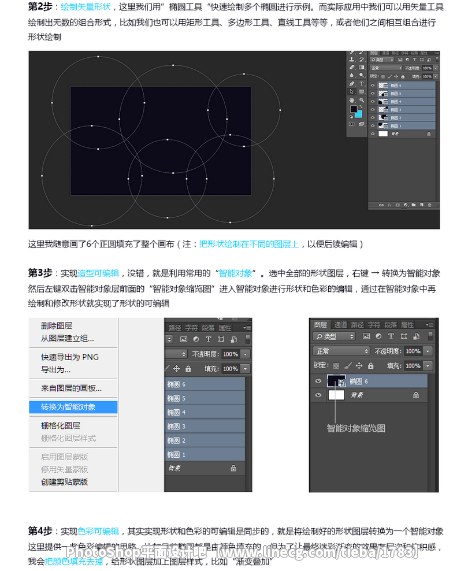Click the delete layer trash icon in step 2 panel
This screenshot has height=571, width=474.
[x=430, y=205]
